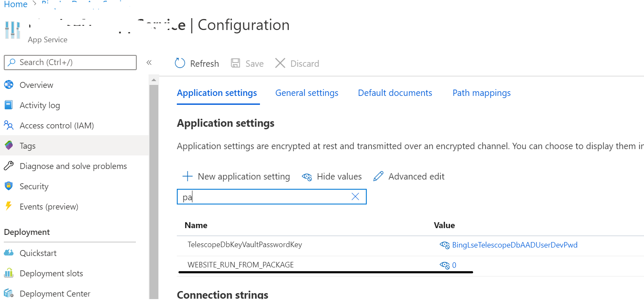Switch to the General settings tab
The image size is (644, 305).
coord(307,93)
